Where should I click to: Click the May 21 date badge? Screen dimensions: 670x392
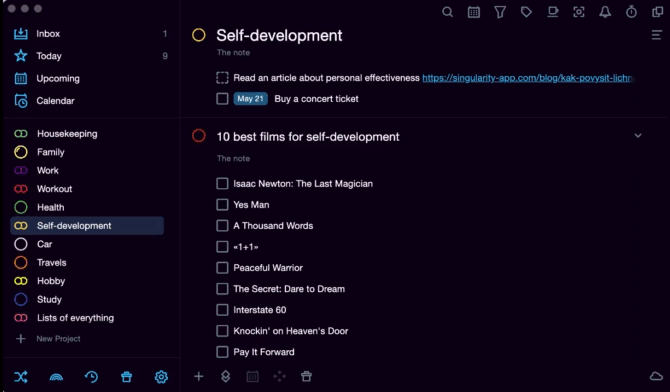pyautogui.click(x=250, y=99)
